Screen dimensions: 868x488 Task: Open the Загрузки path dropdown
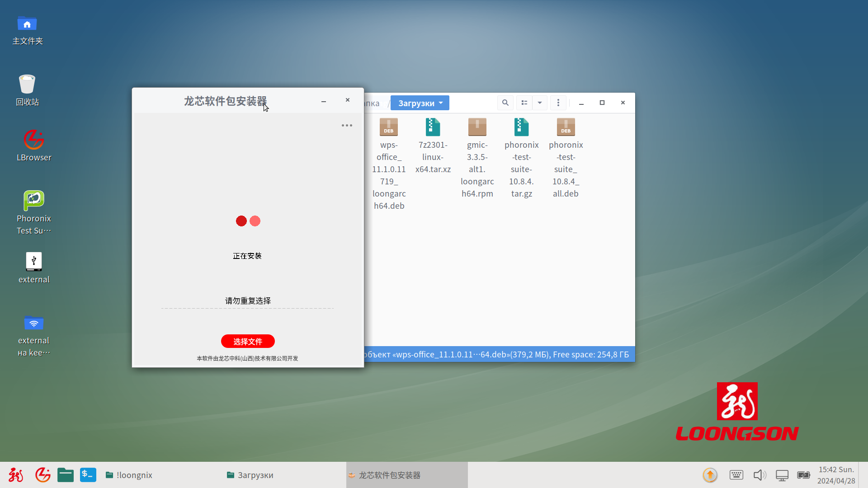pos(420,103)
